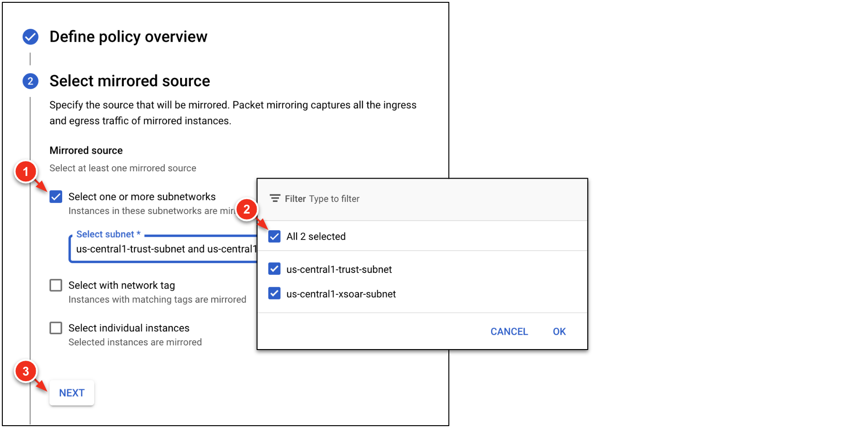Image resolution: width=868 pixels, height=428 pixels.
Task: Click red annotation marker number 2
Action: point(247,209)
